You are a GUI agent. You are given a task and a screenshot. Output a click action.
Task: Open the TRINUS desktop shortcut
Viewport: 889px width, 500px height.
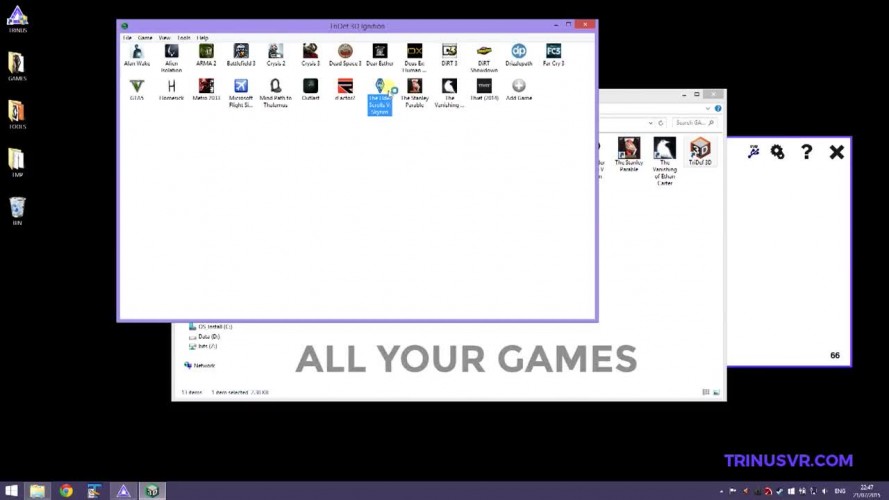(x=18, y=19)
